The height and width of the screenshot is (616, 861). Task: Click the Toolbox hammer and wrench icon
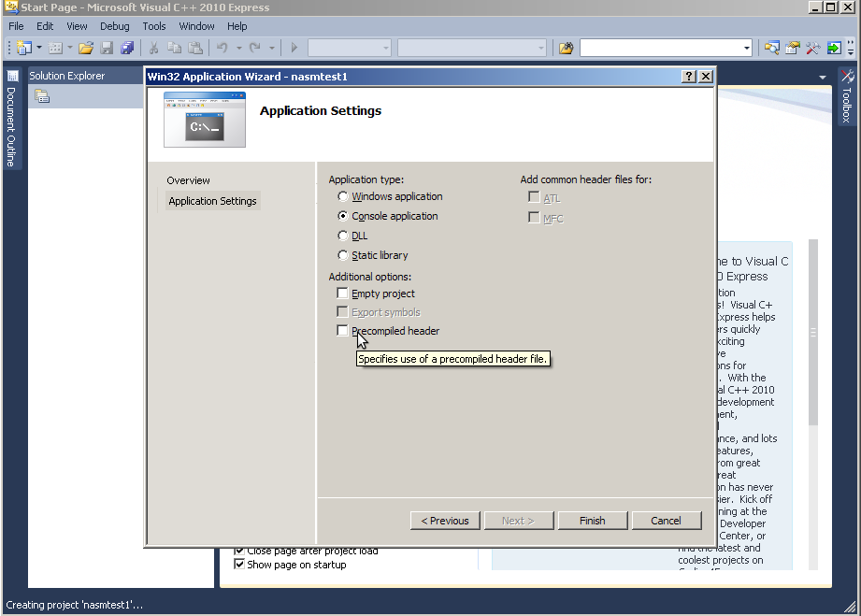point(813,48)
